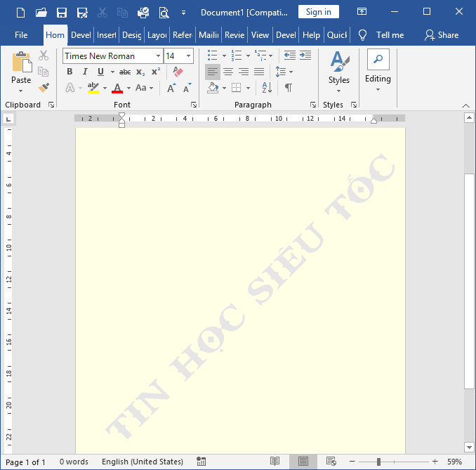Open the Clipboard dialog launcher
The width and height of the screenshot is (476, 470).
(x=51, y=105)
